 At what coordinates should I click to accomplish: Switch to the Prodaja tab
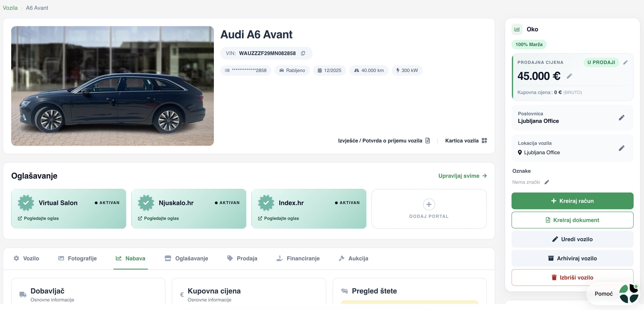[242, 258]
